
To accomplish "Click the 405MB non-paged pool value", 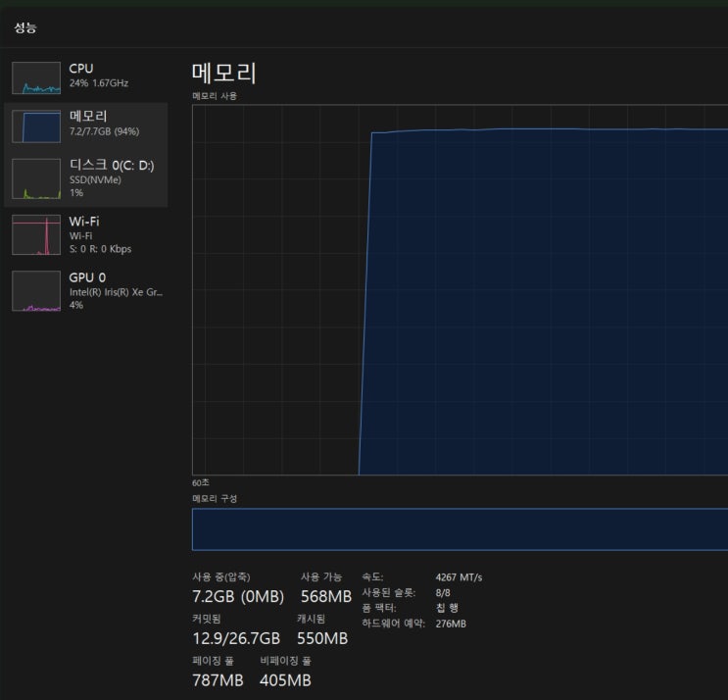I will (x=285, y=680).
